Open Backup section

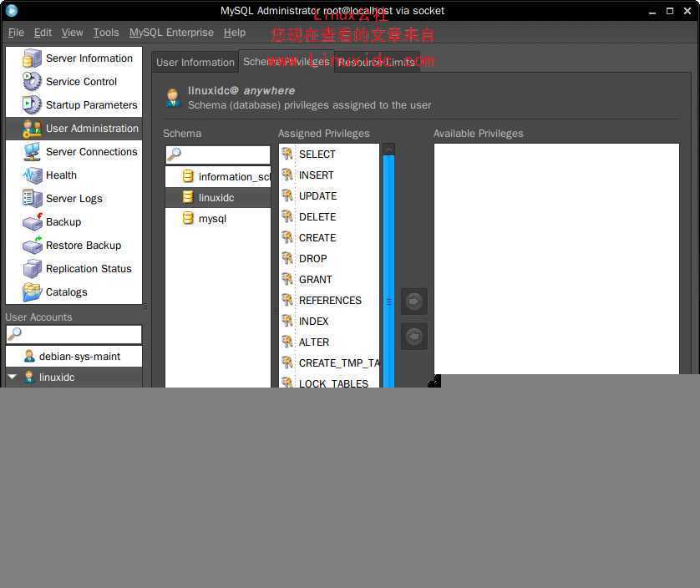pos(74,222)
